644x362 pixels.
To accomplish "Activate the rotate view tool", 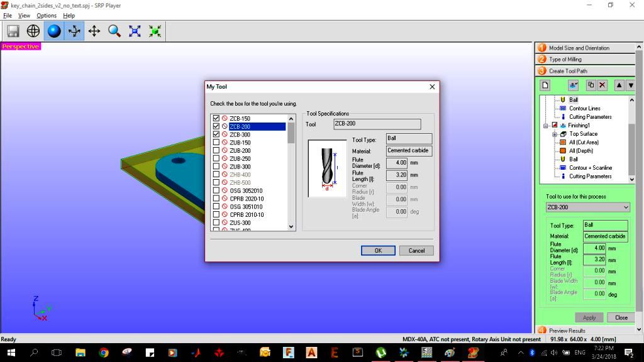I will (x=74, y=31).
